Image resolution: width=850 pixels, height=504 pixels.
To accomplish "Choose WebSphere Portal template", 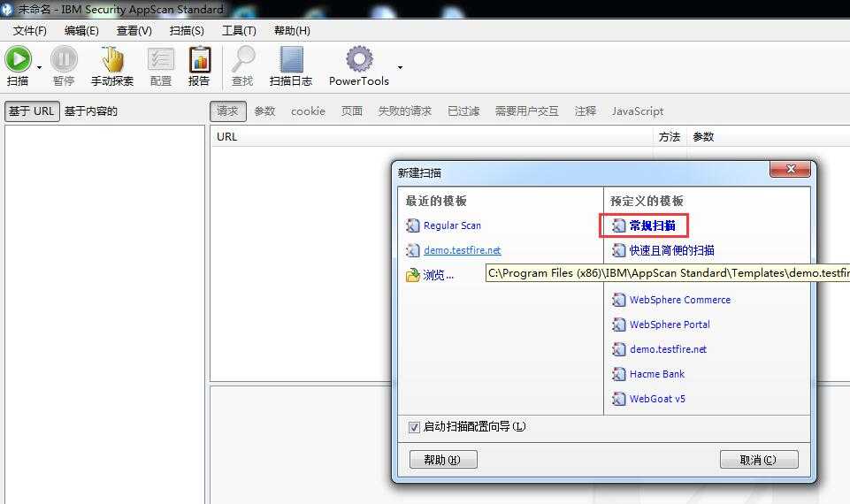I will pyautogui.click(x=670, y=325).
